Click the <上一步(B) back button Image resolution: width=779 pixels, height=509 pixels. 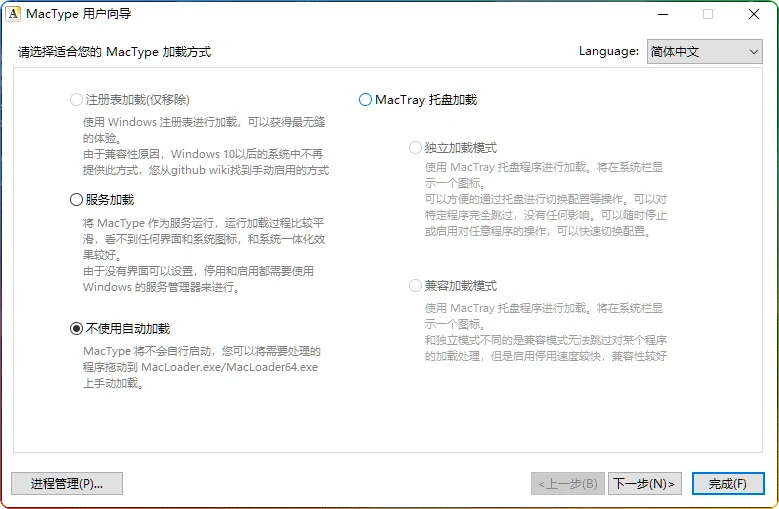point(568,483)
